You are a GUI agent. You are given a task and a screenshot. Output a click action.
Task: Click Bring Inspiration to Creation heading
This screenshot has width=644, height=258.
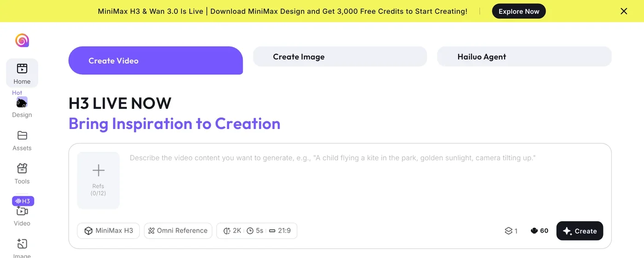174,123
